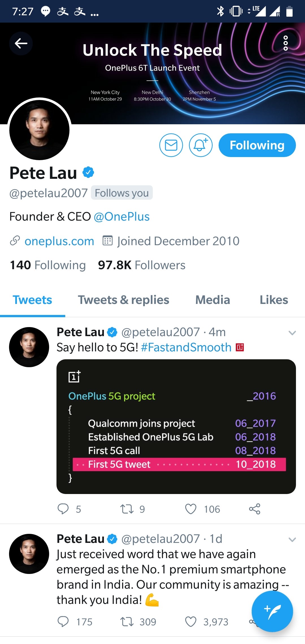This screenshot has width=305, height=644.
Task: Share the Say hello to 5G tweet
Action: coord(254,509)
